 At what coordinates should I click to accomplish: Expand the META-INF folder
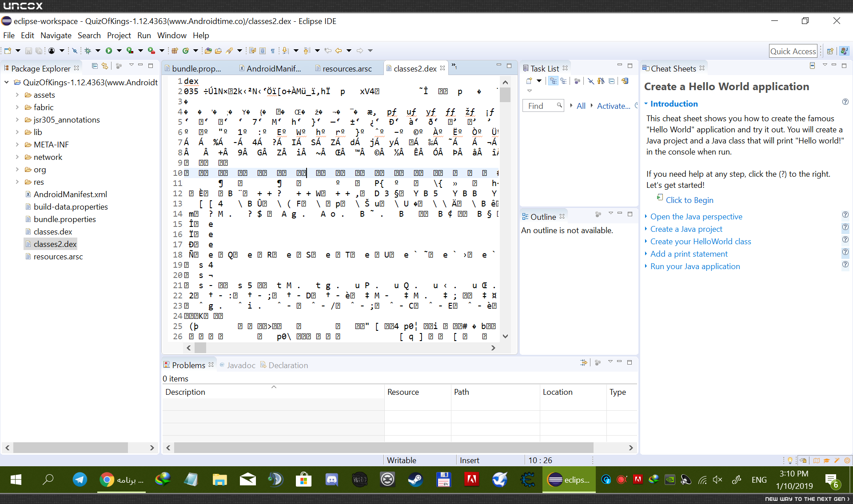pyautogui.click(x=17, y=145)
